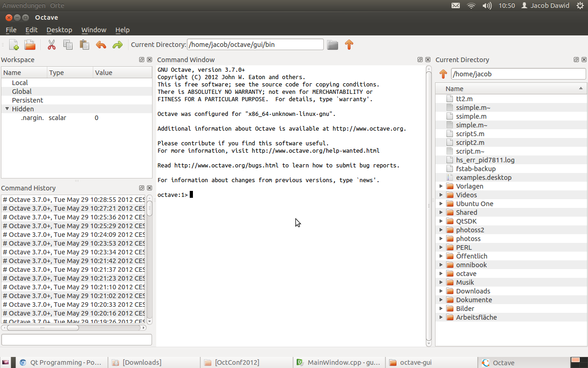Select the Local workspace scope row
Viewport: 588px width, 368px height.
pos(77,83)
